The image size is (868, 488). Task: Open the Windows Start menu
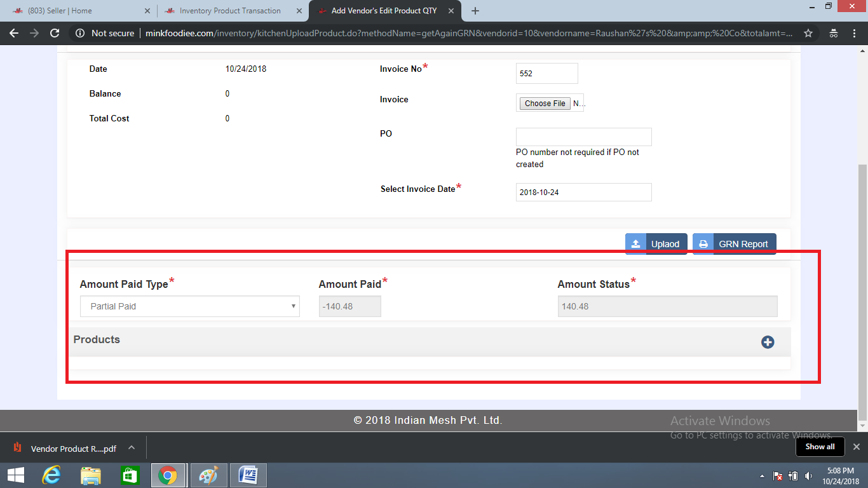click(x=16, y=475)
